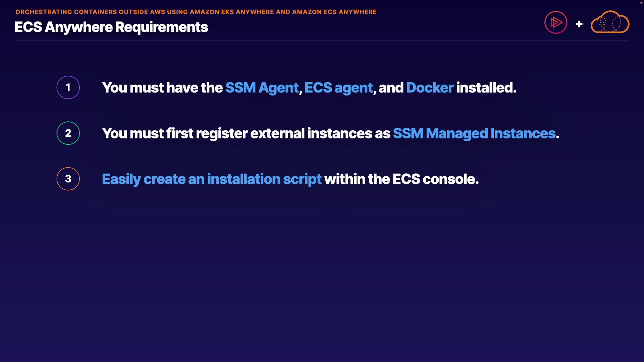Click "Easily create an installation script" text
The height and width of the screenshot is (362, 644).
212,179
